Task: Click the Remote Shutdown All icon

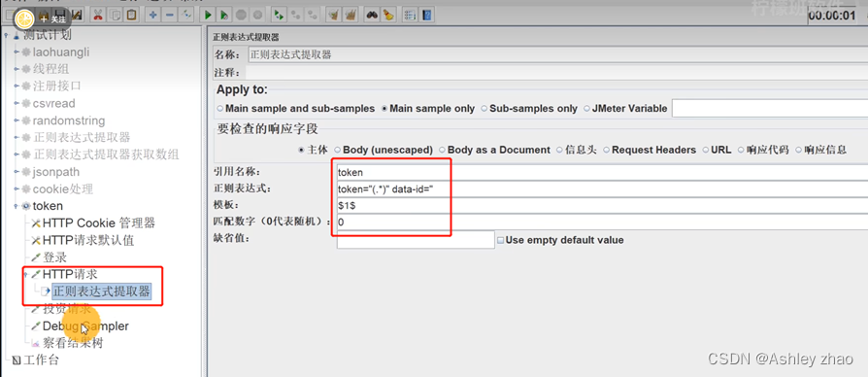Action: (x=313, y=15)
